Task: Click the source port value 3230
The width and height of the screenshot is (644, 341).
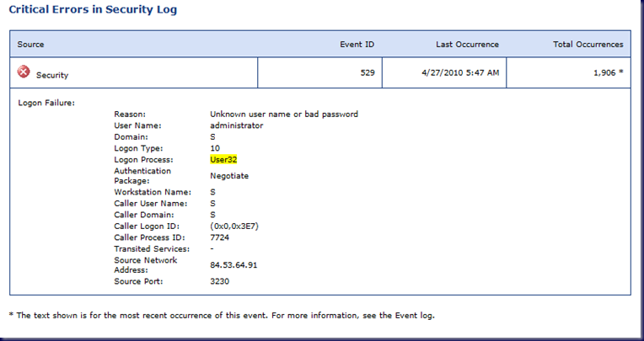Action: click(220, 281)
